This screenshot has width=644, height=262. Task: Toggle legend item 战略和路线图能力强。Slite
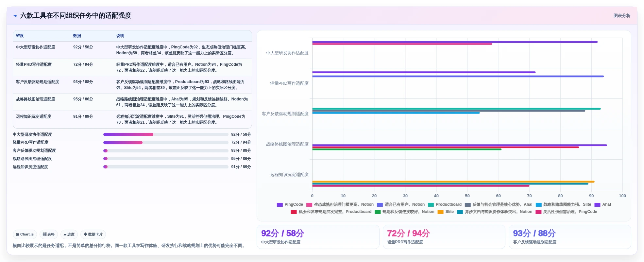tap(564, 204)
